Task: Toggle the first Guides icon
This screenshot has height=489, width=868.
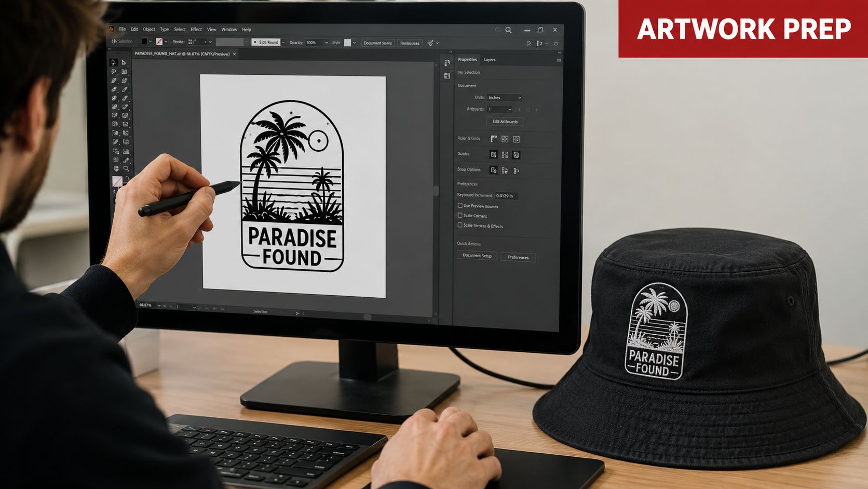Action: point(493,154)
